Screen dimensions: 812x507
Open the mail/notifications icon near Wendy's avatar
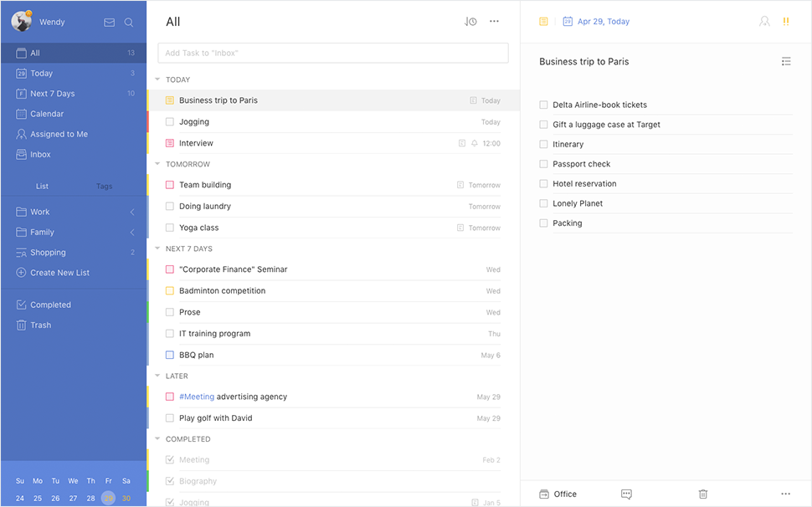pos(109,22)
